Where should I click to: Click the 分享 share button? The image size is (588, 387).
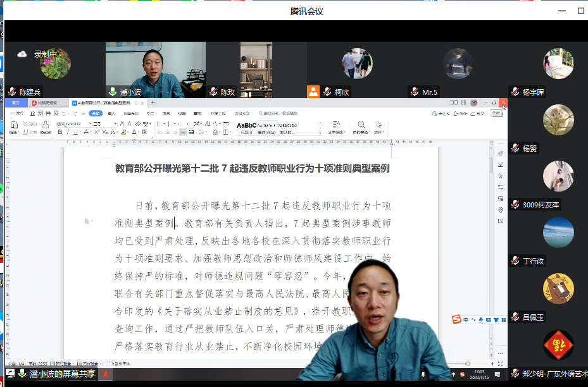click(478, 113)
